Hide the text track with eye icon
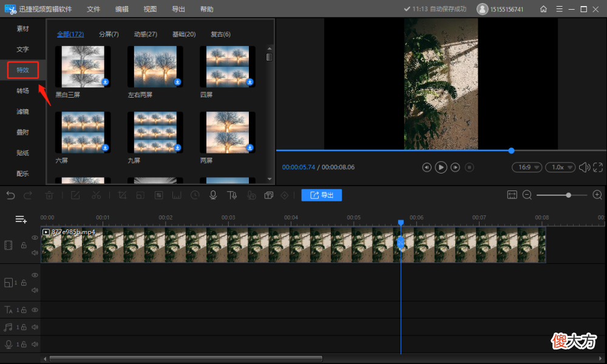Viewport: 607px width, 364px height. [x=35, y=310]
